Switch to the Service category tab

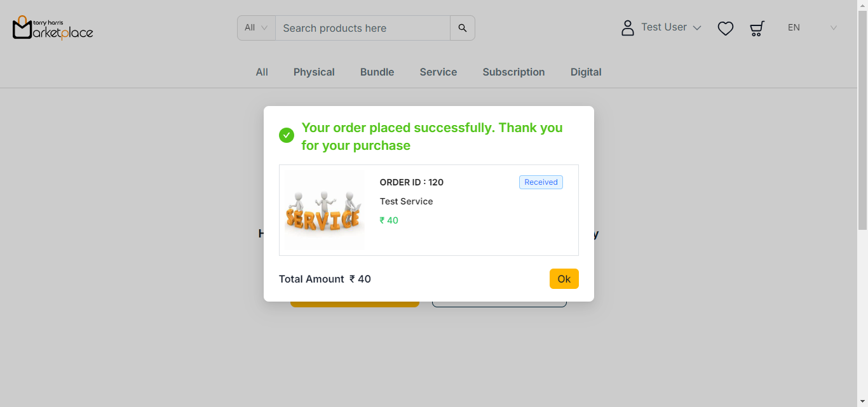point(438,72)
